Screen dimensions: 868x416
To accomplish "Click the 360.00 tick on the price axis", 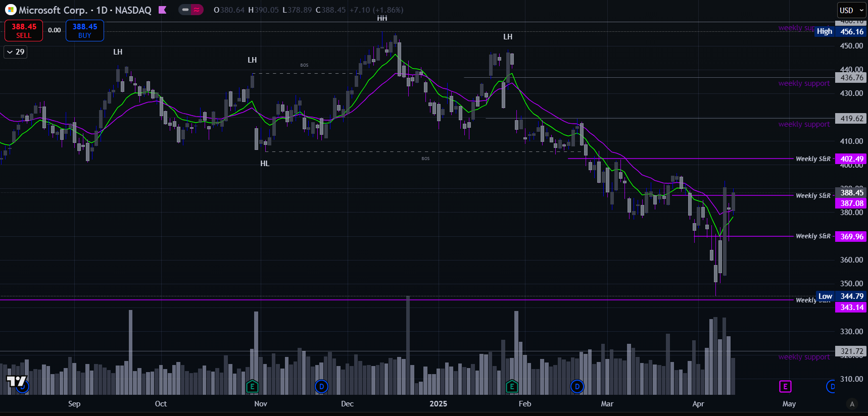I will click(852, 260).
